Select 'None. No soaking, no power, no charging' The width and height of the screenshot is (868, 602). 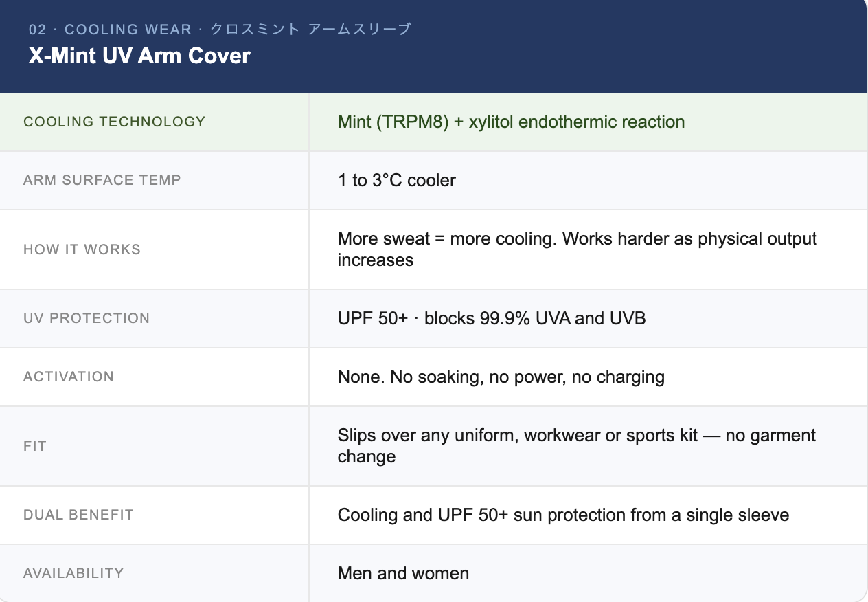[x=501, y=377]
